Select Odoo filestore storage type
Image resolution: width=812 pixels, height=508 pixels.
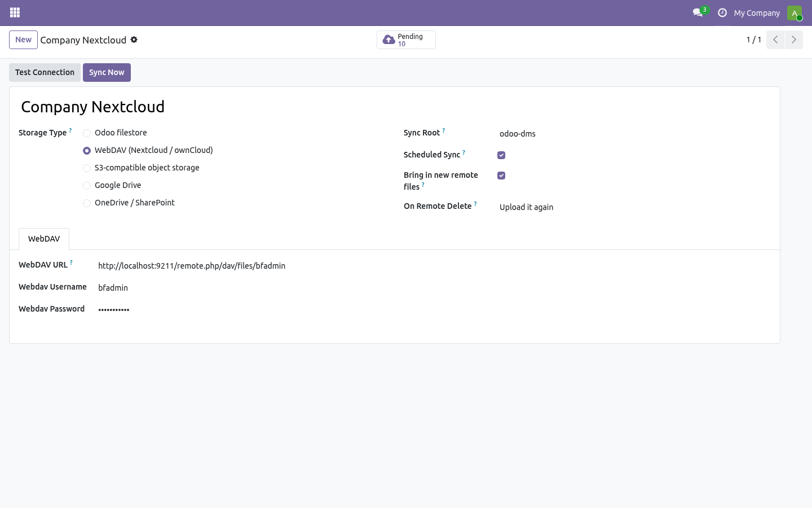pos(87,133)
